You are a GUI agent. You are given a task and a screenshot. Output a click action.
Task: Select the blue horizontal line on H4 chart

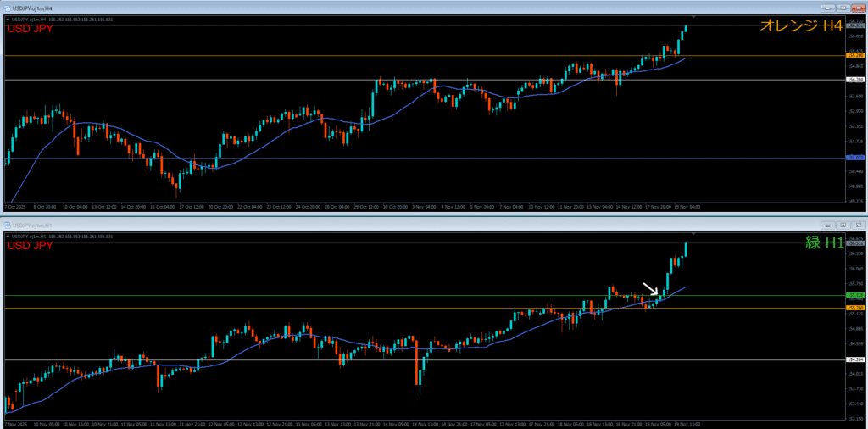click(424, 158)
